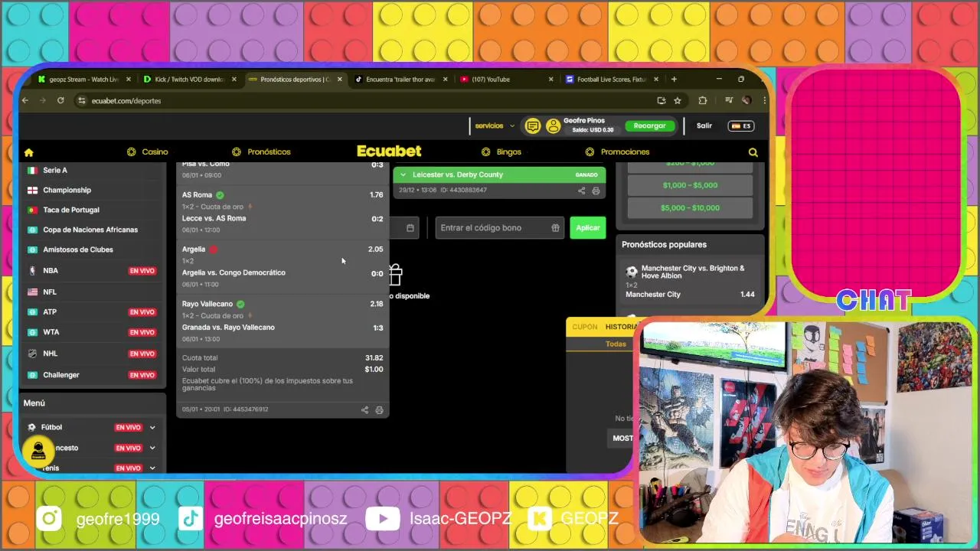Expand the Fútbol menu chevron

(152, 428)
